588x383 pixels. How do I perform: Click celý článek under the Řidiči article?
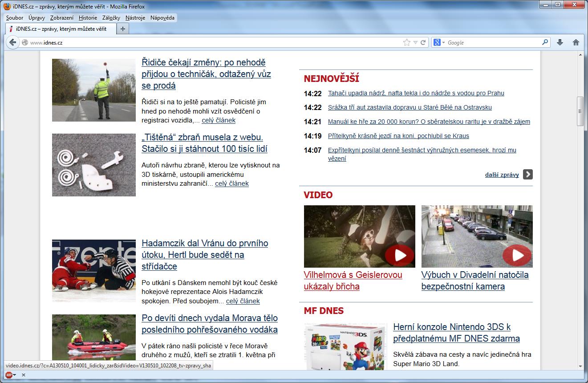click(x=219, y=120)
